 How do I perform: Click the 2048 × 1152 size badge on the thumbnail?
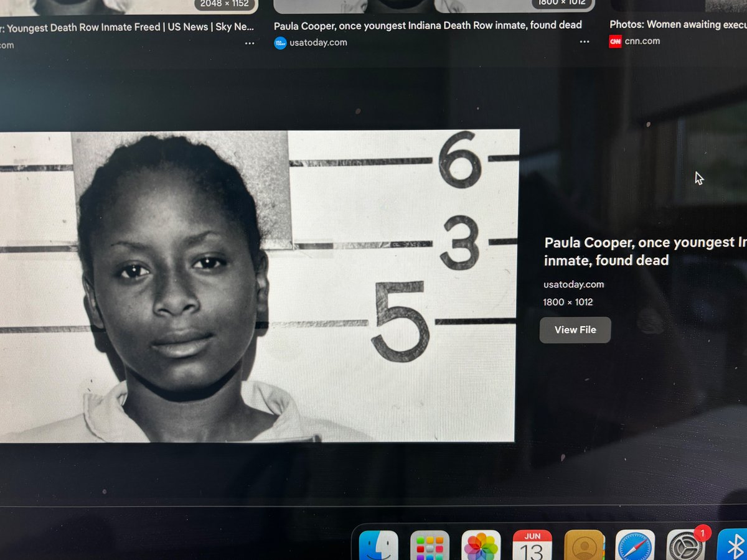(225, 4)
